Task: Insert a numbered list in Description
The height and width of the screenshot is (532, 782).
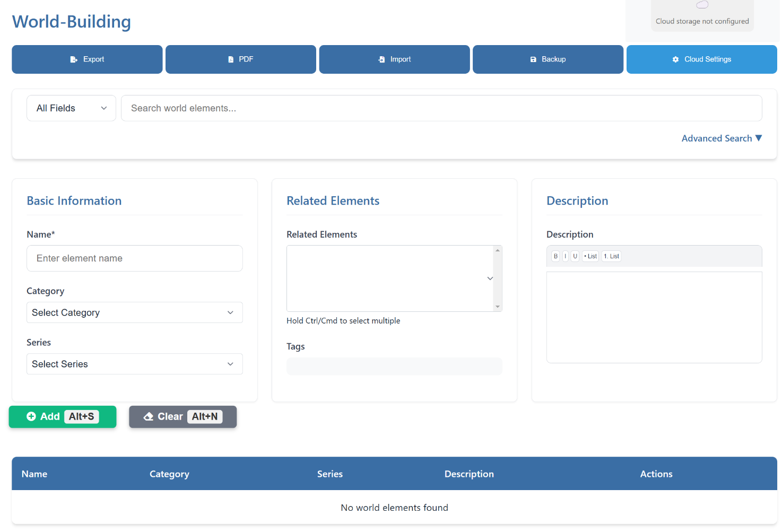Action: pyautogui.click(x=611, y=256)
